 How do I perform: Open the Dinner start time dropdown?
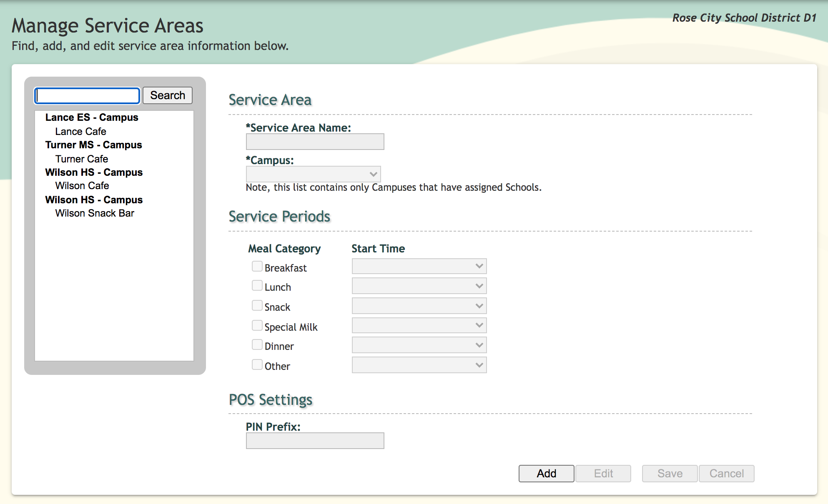coord(419,345)
